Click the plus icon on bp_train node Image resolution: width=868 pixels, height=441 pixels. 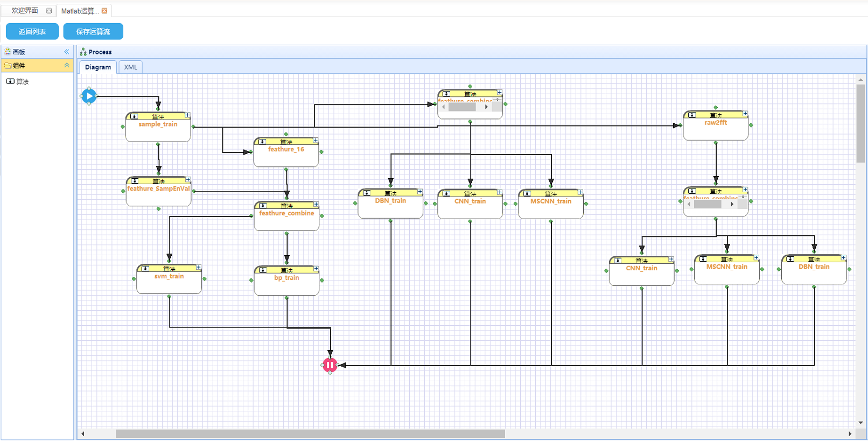click(x=316, y=268)
